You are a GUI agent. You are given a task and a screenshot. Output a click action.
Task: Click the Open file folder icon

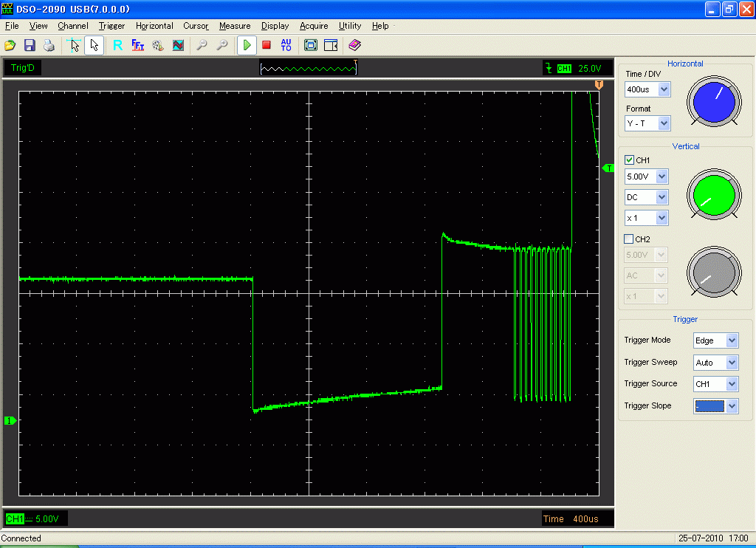click(x=10, y=46)
